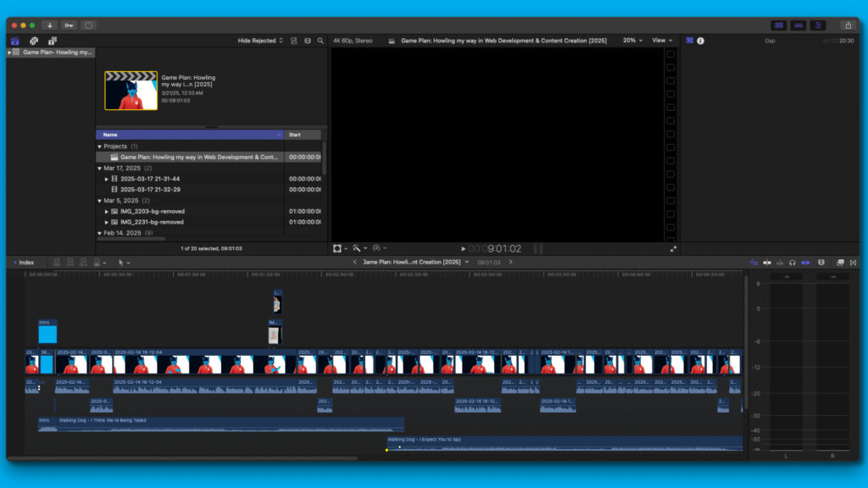Click the browser list horizontal scrollbar
Viewport: 868px width, 488px height.
click(x=131, y=239)
